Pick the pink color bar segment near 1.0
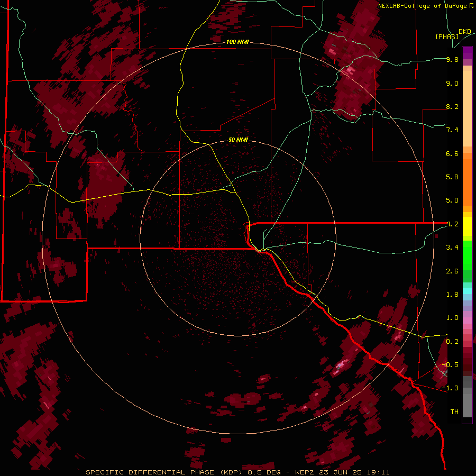Viewport: 476px width, 476px height. click(x=467, y=321)
